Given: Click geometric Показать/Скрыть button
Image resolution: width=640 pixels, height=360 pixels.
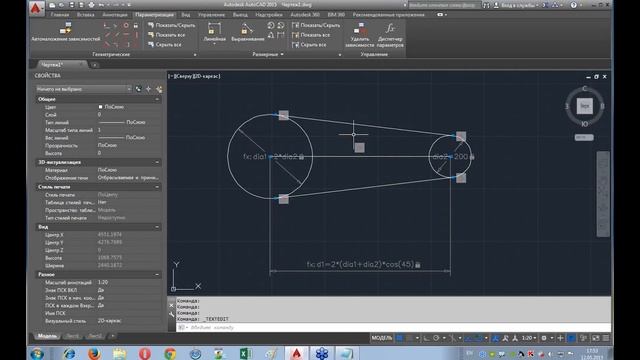Looking at the screenshot, I should click(171, 25).
